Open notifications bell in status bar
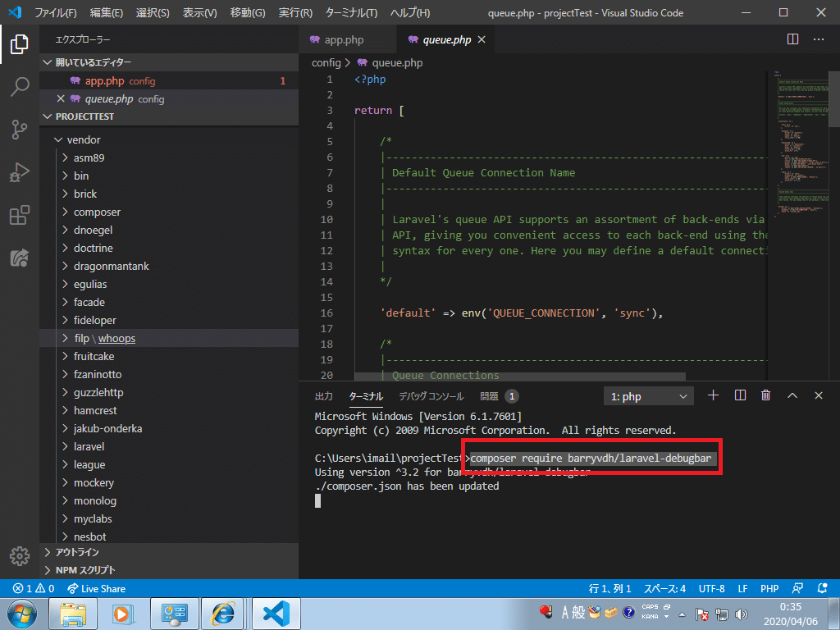Viewport: 840px width, 630px height. 823,588
